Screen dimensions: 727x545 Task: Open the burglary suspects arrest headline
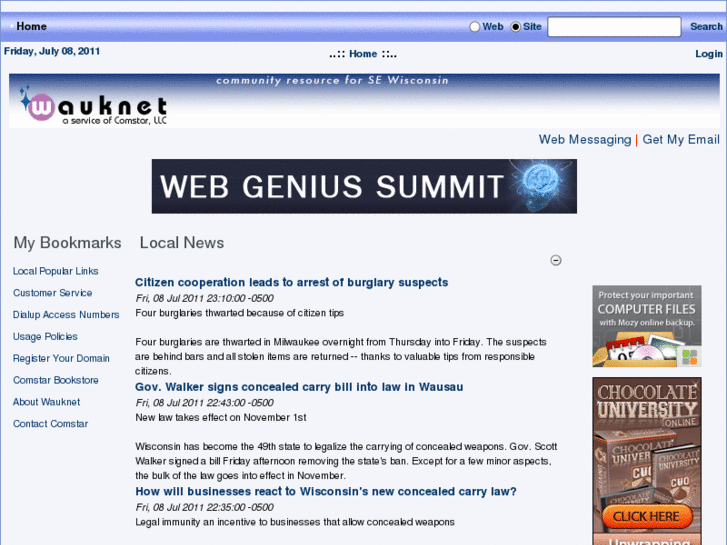(x=292, y=282)
